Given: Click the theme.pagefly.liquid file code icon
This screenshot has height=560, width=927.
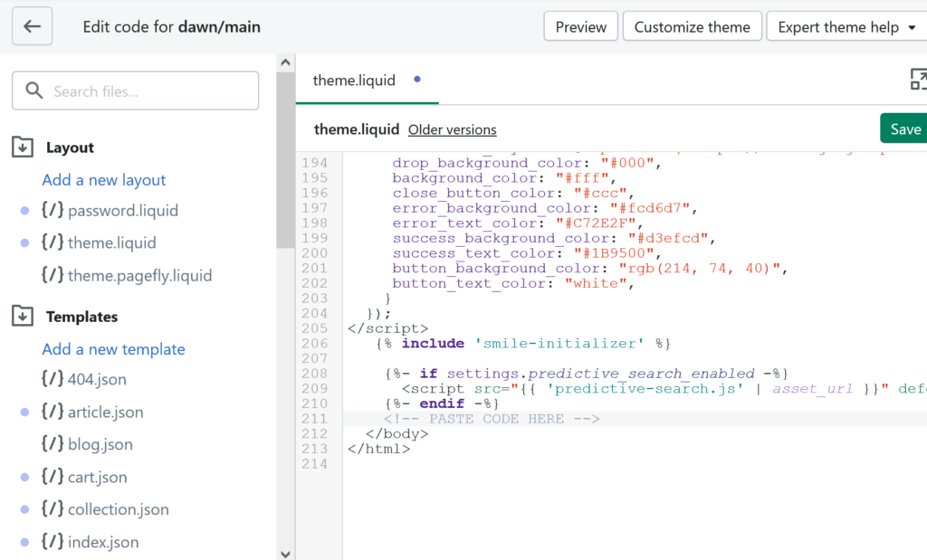Looking at the screenshot, I should coord(52,274).
